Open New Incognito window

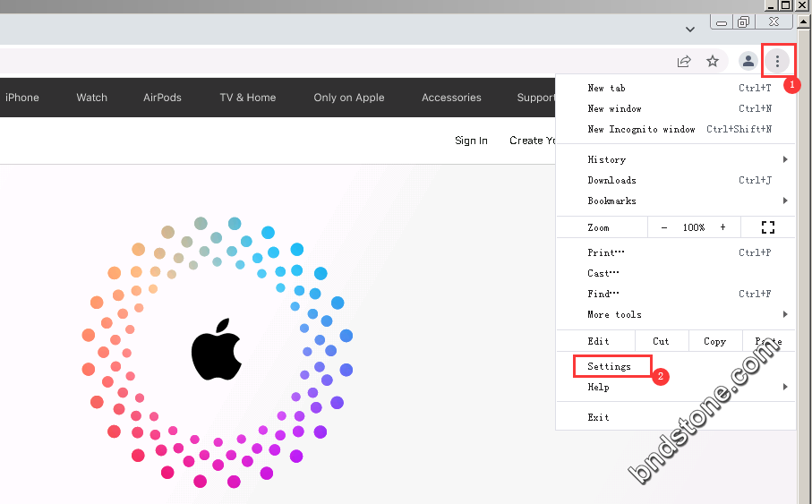676,129
